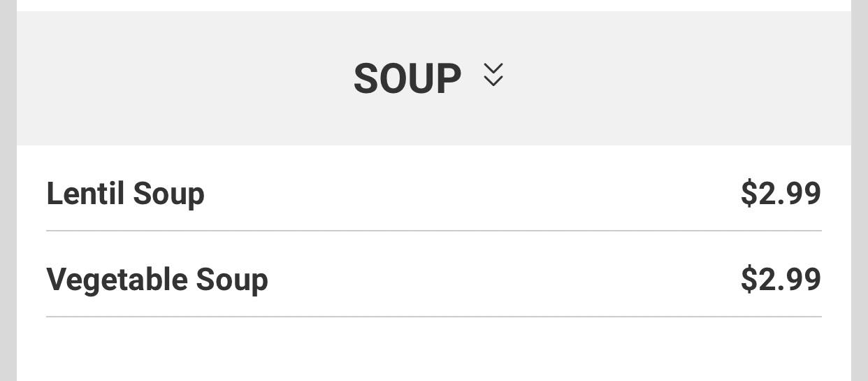Click the word "Soup" in Lentil Soup

pyautogui.click(x=168, y=195)
